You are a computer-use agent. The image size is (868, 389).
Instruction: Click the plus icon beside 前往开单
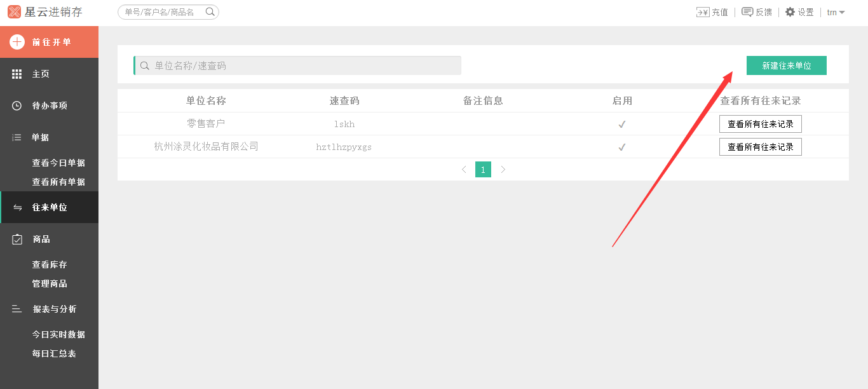pos(17,42)
